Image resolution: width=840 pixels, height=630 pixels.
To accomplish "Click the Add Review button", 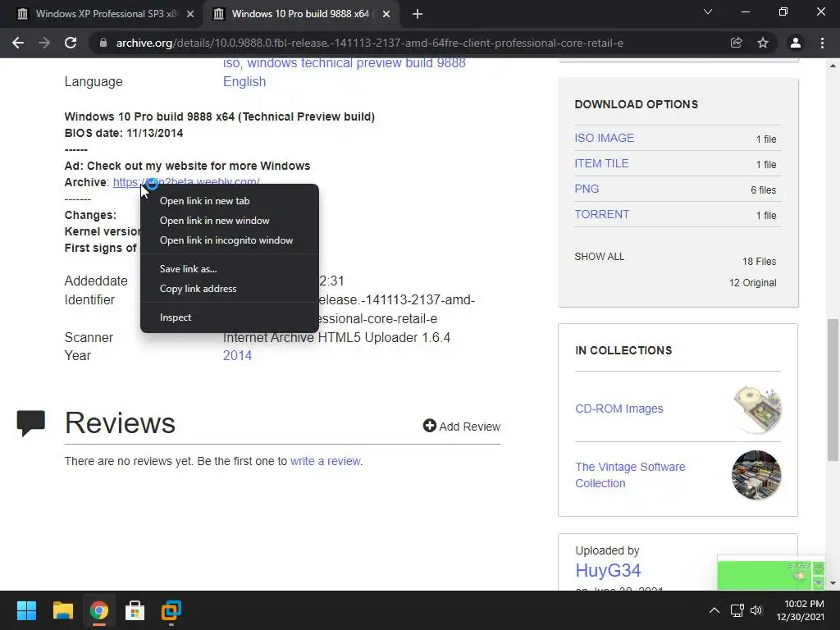I will pyautogui.click(x=461, y=427).
